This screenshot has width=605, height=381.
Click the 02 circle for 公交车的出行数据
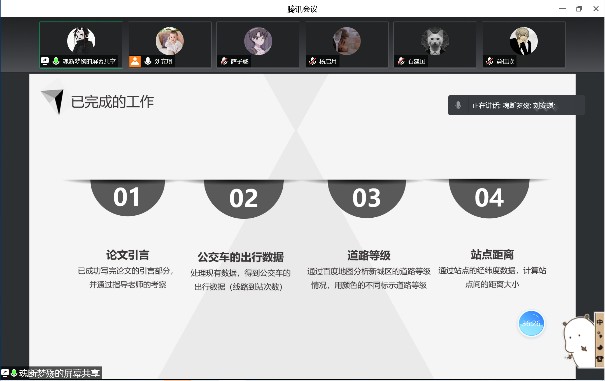click(243, 198)
